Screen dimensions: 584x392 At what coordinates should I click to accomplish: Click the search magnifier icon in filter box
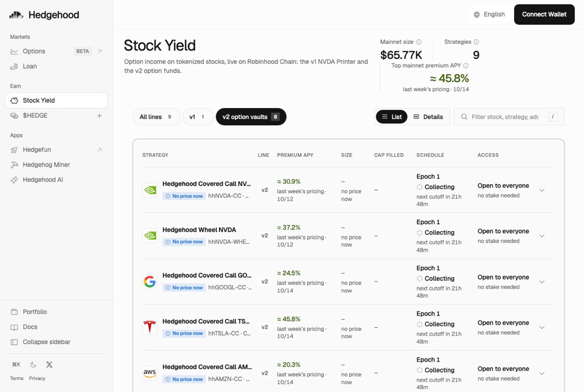click(464, 117)
